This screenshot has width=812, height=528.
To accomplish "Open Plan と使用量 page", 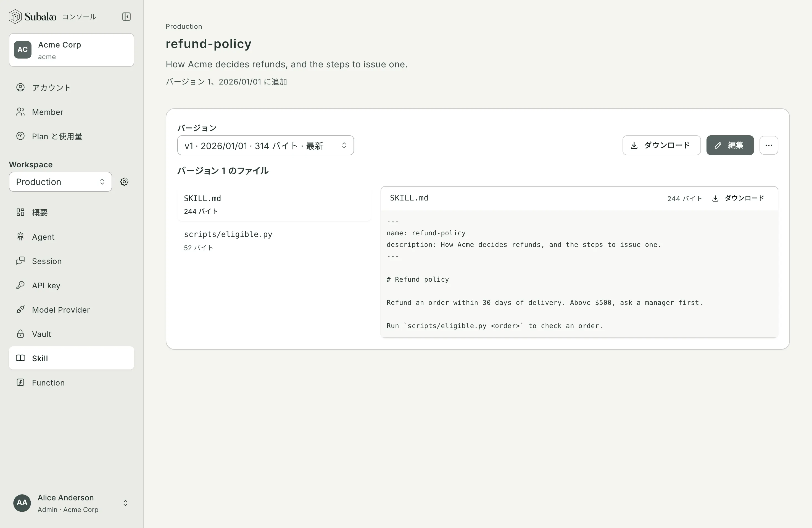I will click(x=71, y=136).
